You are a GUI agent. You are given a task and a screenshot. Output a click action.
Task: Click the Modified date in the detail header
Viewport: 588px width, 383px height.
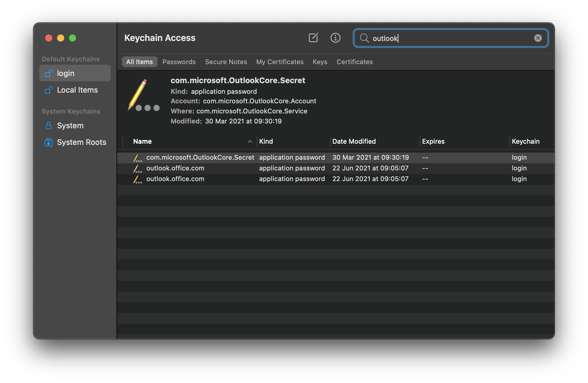(x=243, y=121)
